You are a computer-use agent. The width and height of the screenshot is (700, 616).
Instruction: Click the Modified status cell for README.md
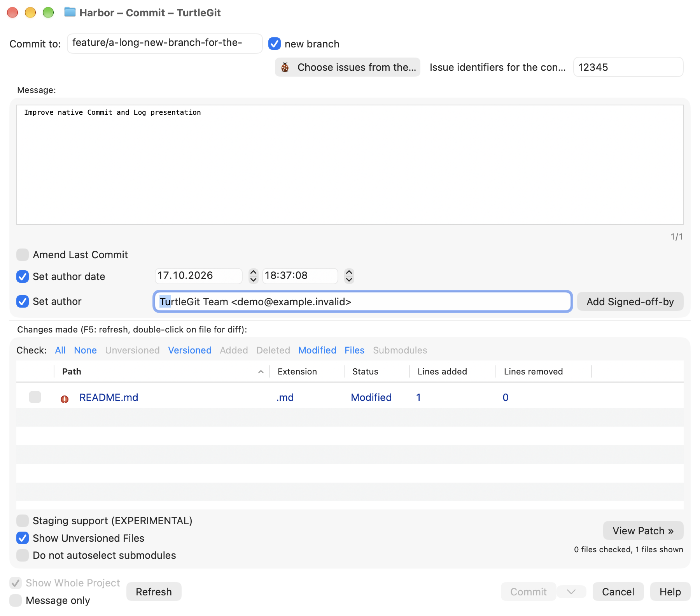[x=371, y=397]
